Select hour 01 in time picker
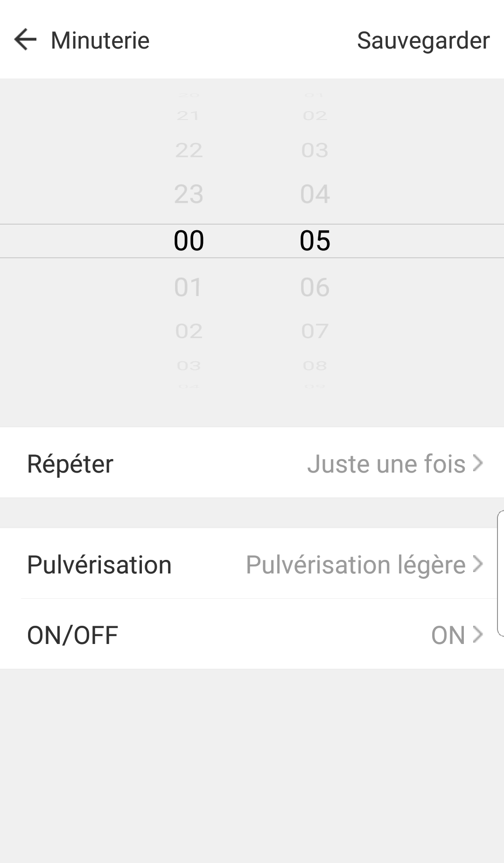 coord(189,287)
